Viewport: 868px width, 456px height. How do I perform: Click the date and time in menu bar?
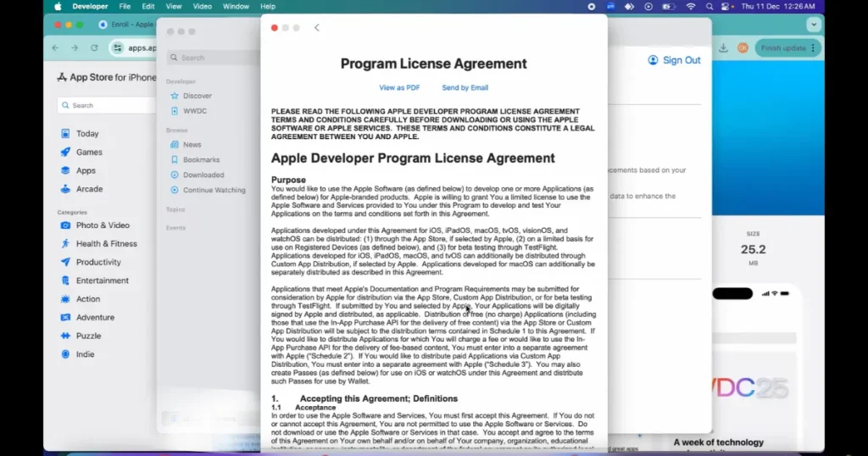click(x=778, y=7)
